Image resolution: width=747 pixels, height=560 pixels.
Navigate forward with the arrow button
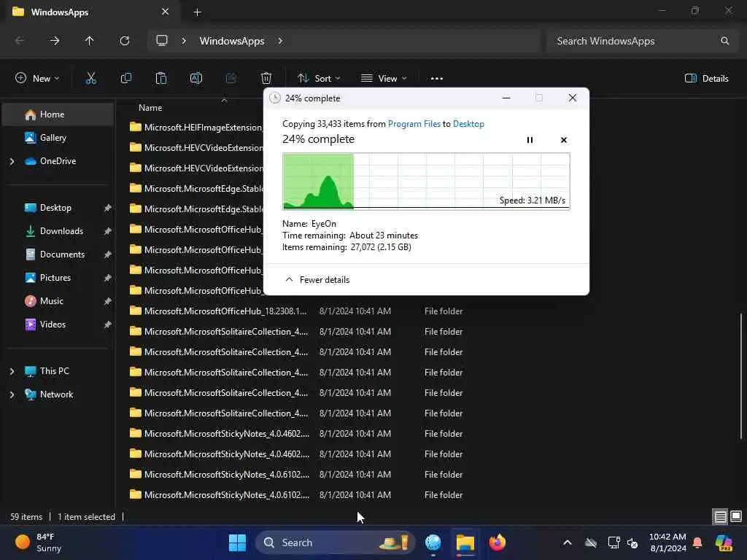54,41
